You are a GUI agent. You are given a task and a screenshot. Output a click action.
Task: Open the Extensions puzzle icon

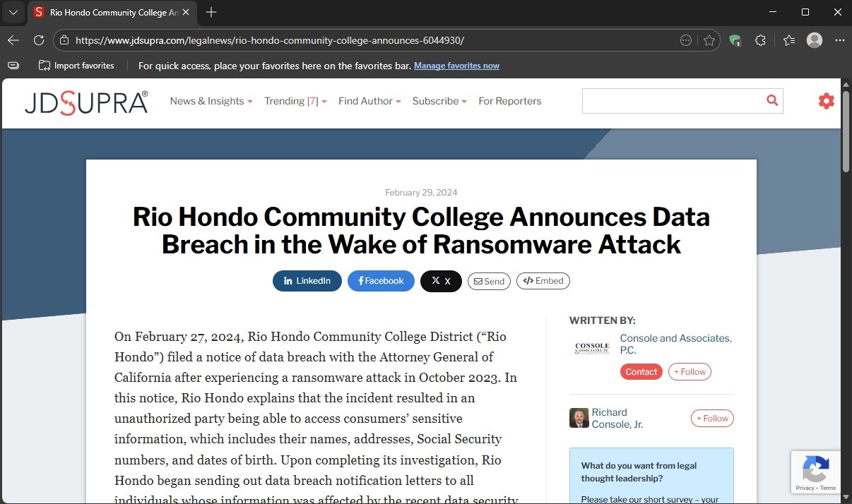click(760, 40)
